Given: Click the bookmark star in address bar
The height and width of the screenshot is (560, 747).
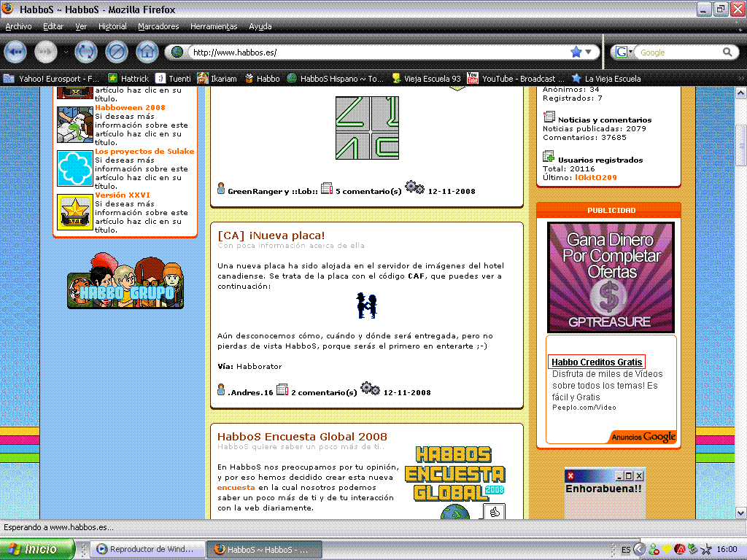Looking at the screenshot, I should tap(576, 52).
